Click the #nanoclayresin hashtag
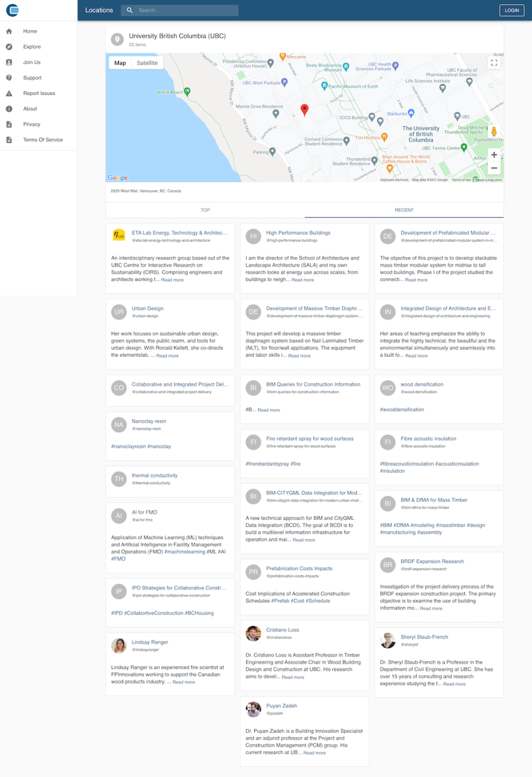This screenshot has height=777, width=532. [129, 446]
